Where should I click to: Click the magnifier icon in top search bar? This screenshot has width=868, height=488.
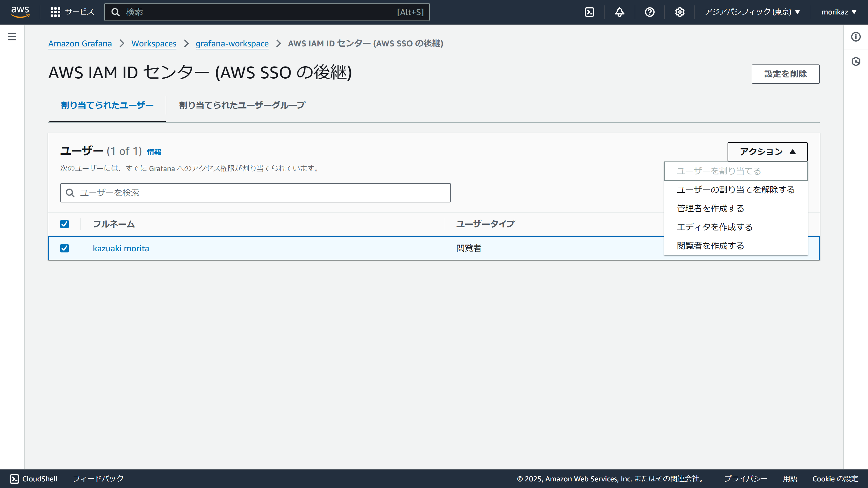click(115, 12)
